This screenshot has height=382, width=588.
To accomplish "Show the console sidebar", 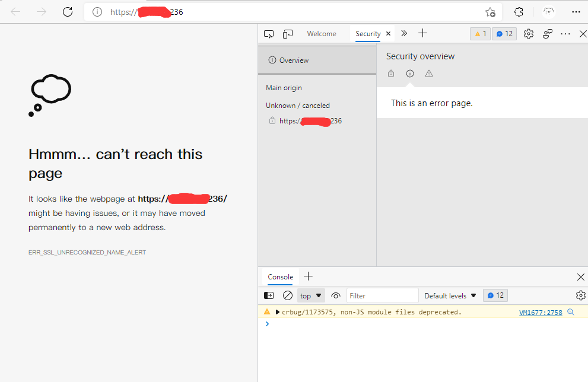I will pos(269,295).
